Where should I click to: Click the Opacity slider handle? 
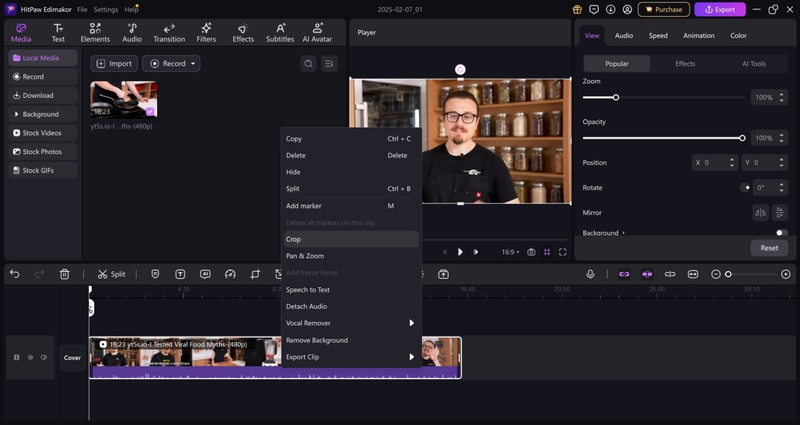pos(742,138)
